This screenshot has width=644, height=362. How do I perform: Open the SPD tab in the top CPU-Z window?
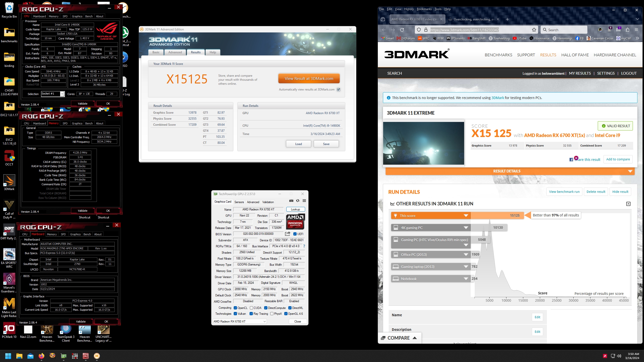[x=65, y=16]
